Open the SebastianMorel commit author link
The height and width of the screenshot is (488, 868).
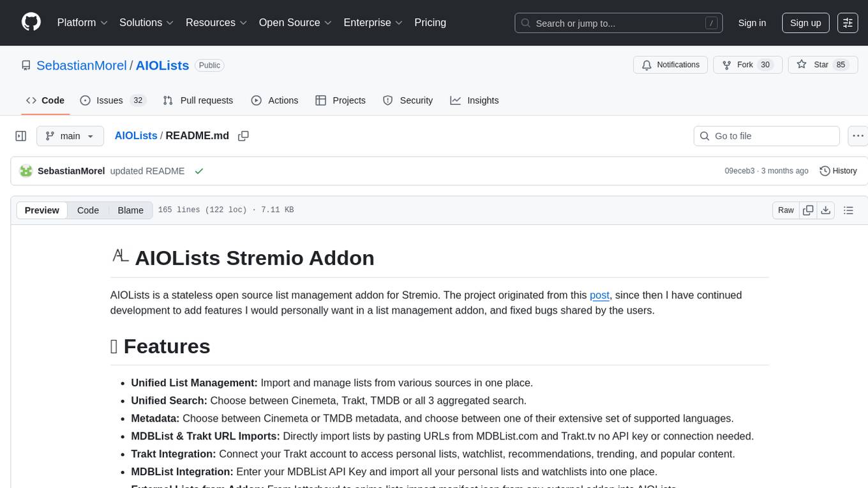71,171
